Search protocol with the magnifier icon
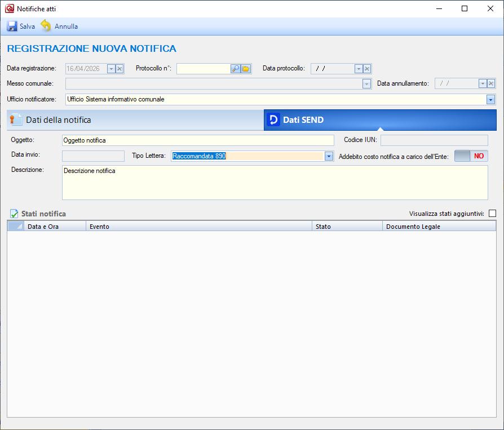504x430 pixels. click(236, 69)
